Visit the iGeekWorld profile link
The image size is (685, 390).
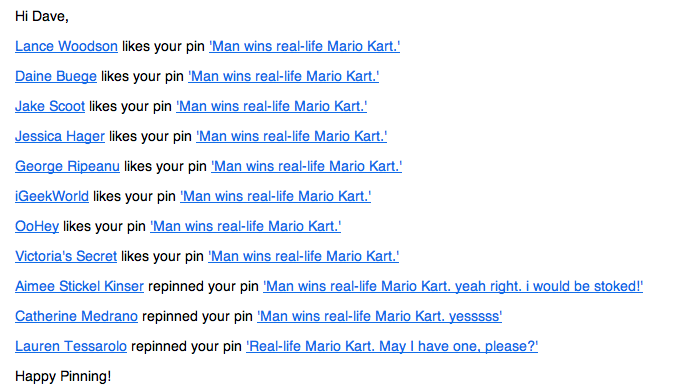click(x=52, y=196)
